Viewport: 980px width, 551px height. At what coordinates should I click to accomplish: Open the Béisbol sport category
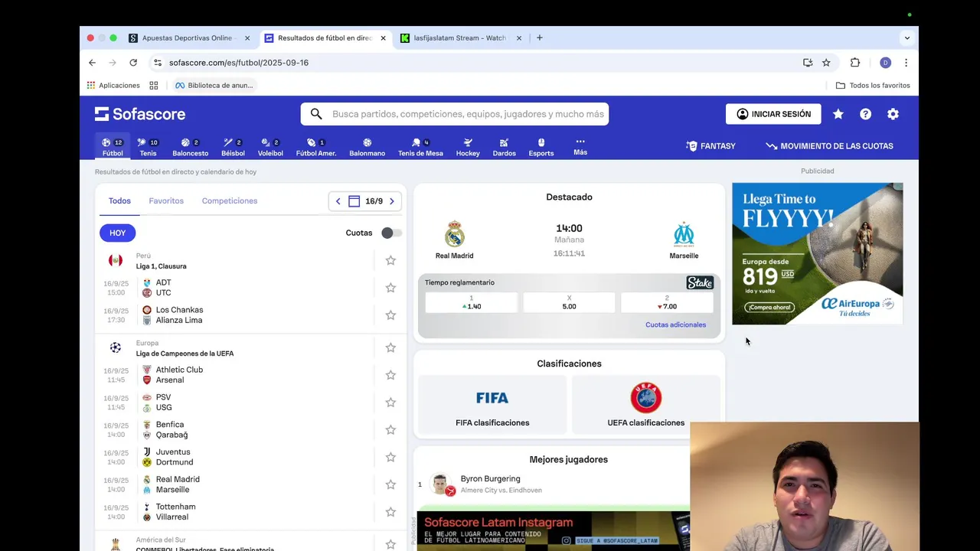tap(233, 147)
